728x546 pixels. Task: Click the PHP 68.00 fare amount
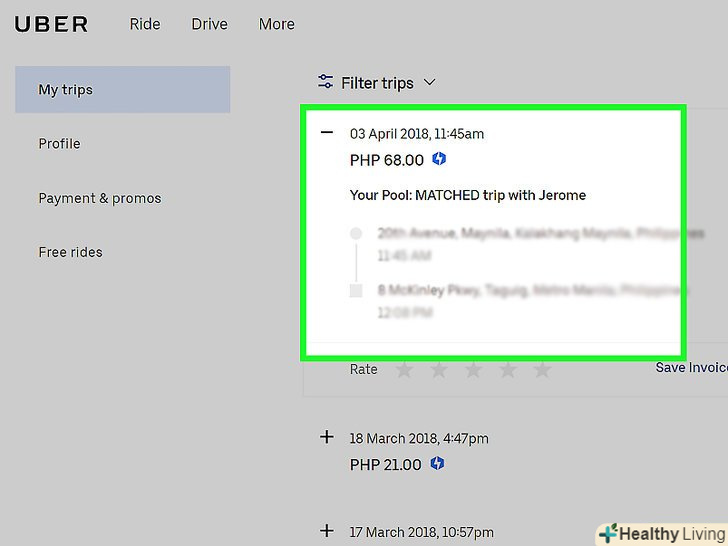click(x=387, y=160)
